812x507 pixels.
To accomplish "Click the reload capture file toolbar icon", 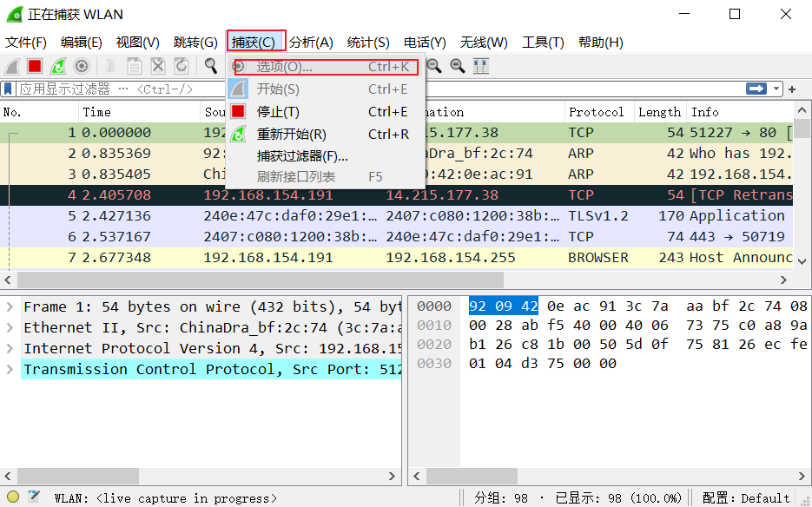I will click(182, 66).
